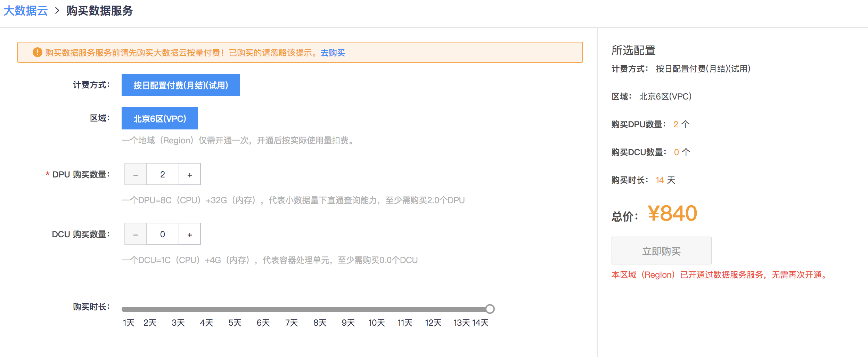The image size is (868, 357).
Task: Click the 购买DPU数量 summary value 2 个
Action: click(681, 124)
